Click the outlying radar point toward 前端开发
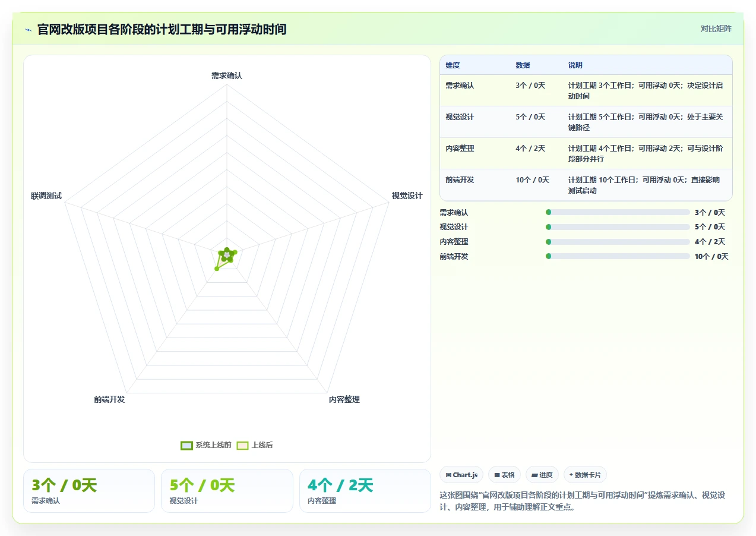Screen dimensions: 756x536 pyautogui.click(x=217, y=269)
